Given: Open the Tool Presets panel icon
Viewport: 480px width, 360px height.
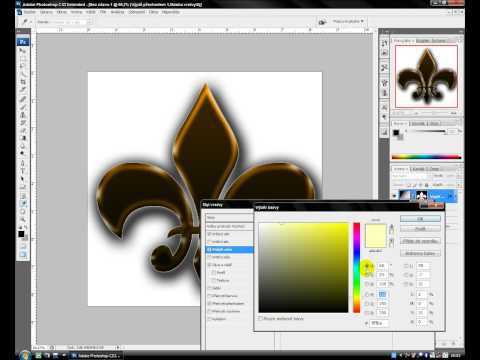Looking at the screenshot, I should pos(384,68).
